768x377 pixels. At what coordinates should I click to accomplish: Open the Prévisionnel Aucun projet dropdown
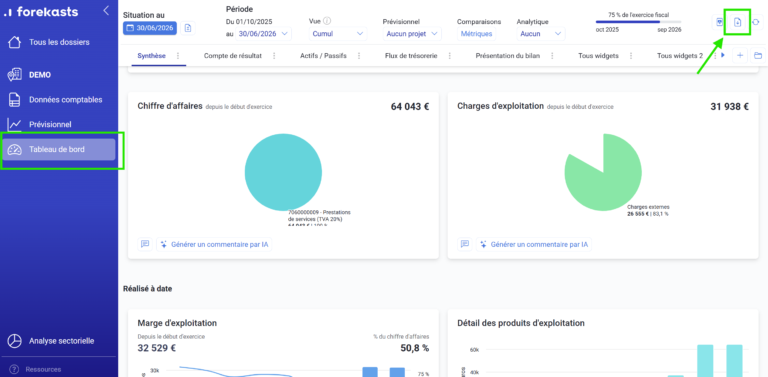(x=412, y=34)
